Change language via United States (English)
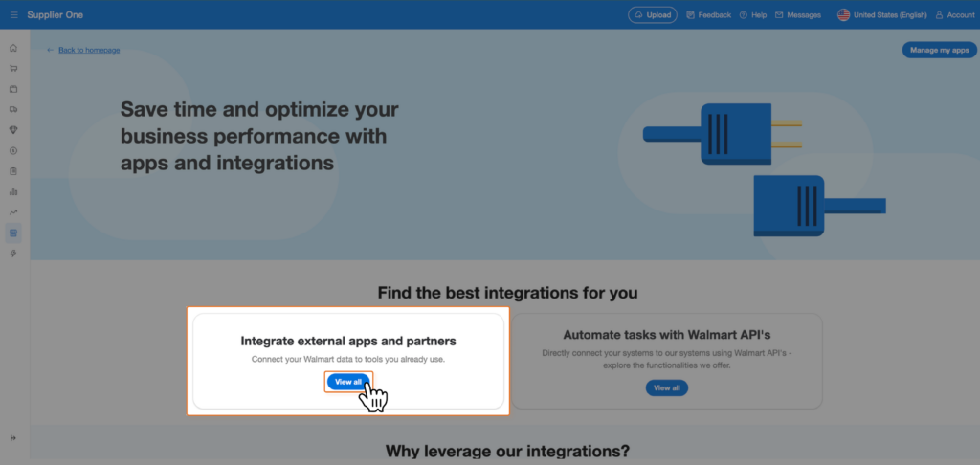 (x=890, y=15)
